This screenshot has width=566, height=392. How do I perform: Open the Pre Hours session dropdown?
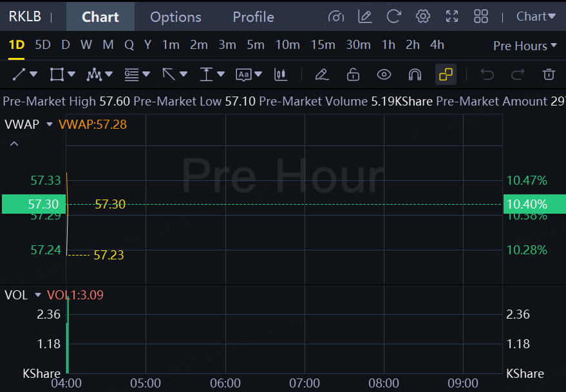pyautogui.click(x=525, y=46)
